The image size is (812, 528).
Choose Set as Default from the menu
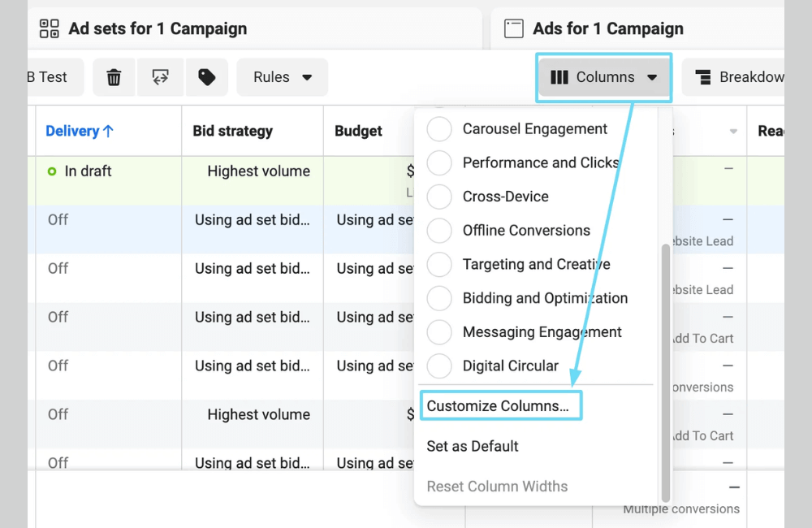tap(472, 446)
